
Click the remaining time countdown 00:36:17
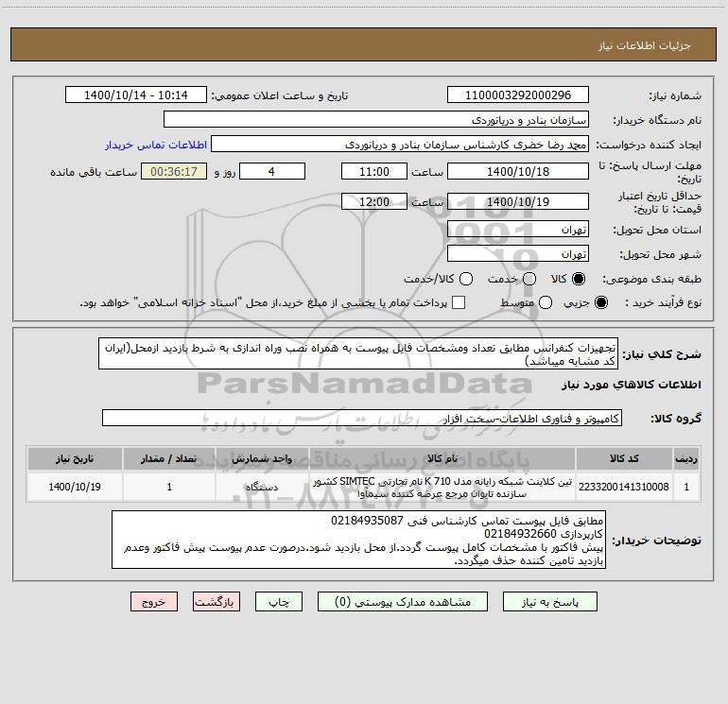pyautogui.click(x=174, y=171)
